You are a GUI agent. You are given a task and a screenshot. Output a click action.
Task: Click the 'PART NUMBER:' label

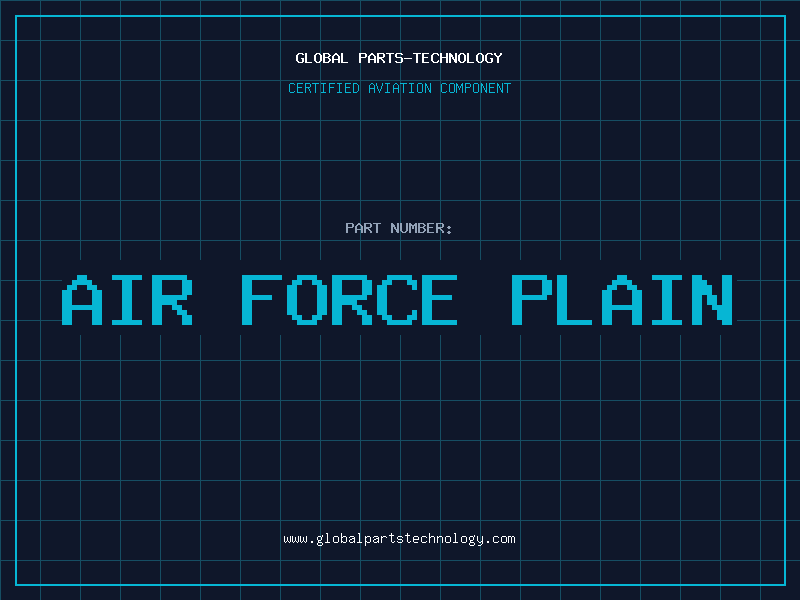[x=399, y=228]
